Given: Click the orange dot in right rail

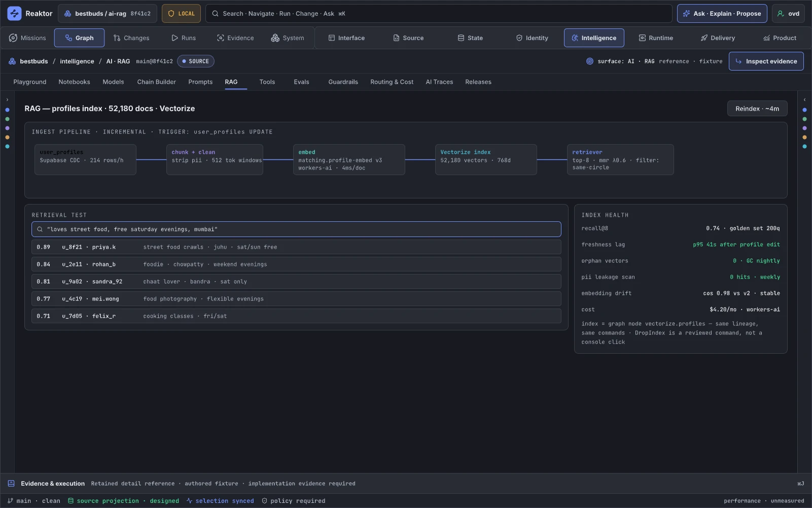Looking at the screenshot, I should click(x=804, y=137).
